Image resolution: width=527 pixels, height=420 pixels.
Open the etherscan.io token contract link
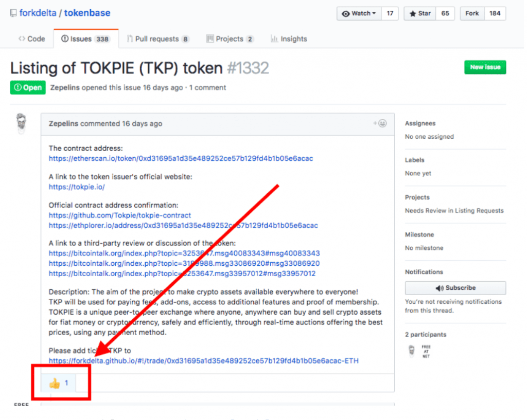pyautogui.click(x=181, y=158)
